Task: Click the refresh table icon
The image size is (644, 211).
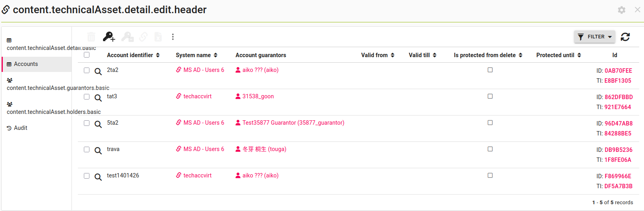Action: point(625,37)
